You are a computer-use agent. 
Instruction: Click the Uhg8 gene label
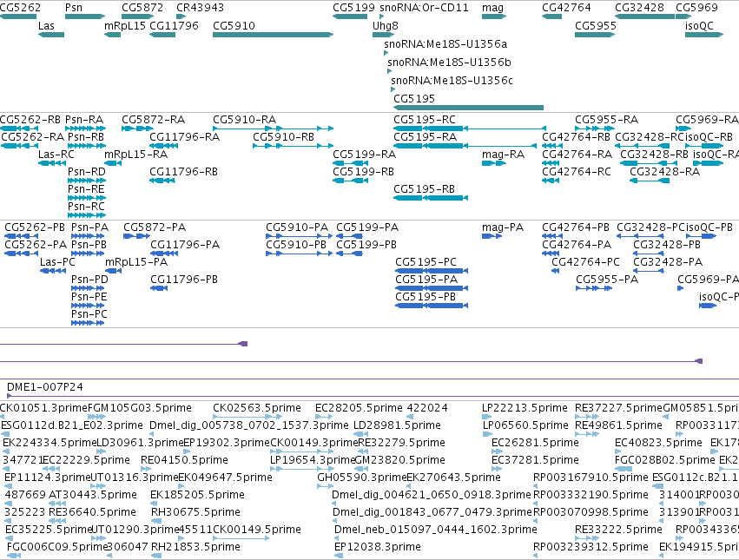385,26
